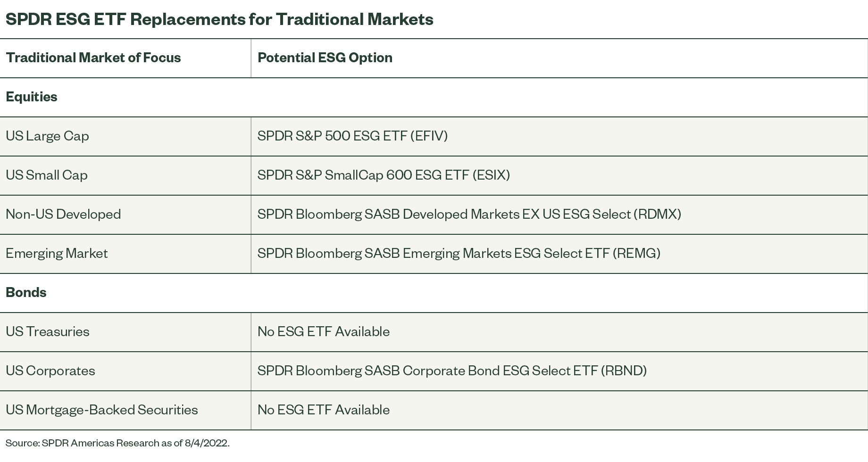
Task: Select the Emerging Market cell
Action: tap(57, 253)
